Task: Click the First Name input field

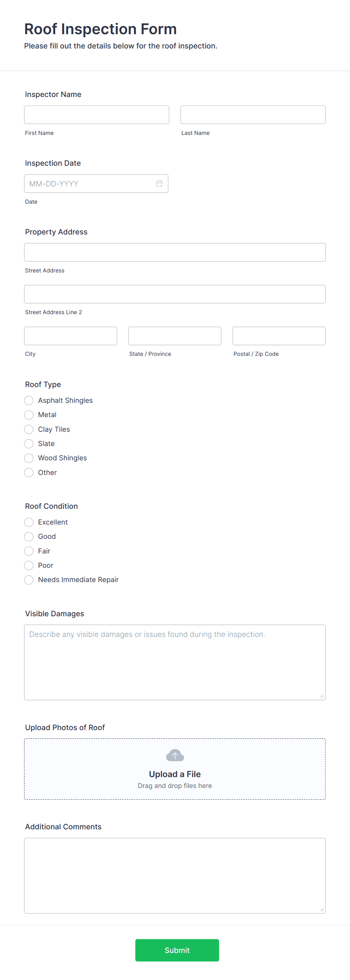Action: tap(97, 115)
